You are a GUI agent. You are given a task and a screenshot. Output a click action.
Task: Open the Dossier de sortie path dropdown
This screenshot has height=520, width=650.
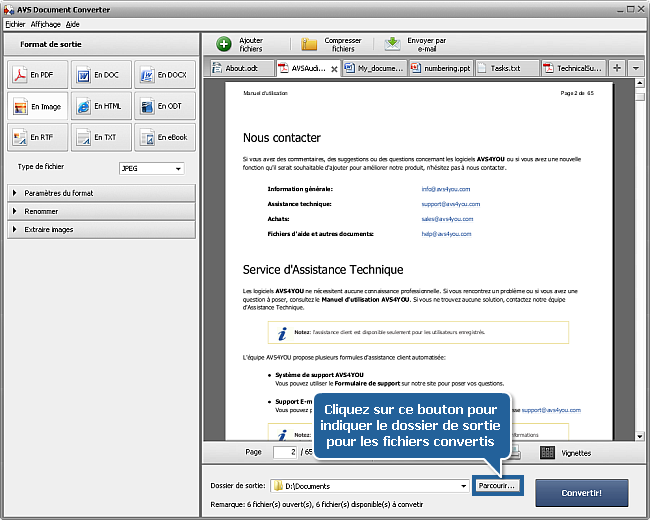(x=463, y=486)
